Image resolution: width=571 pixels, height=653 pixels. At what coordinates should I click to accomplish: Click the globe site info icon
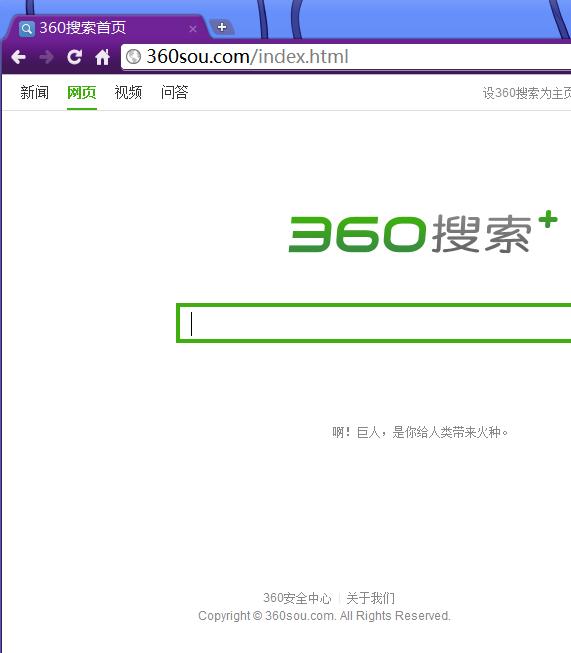[134, 57]
